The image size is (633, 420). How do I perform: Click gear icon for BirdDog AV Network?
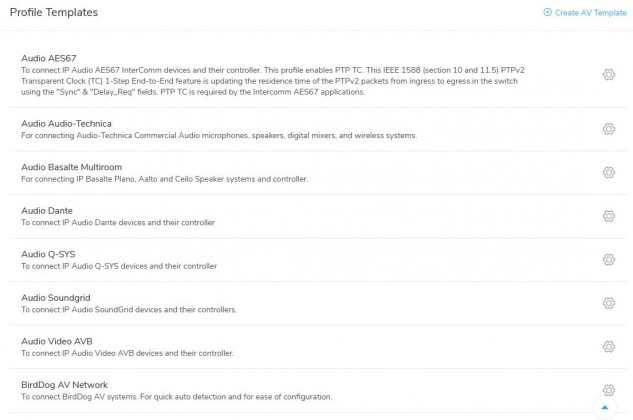(x=609, y=390)
